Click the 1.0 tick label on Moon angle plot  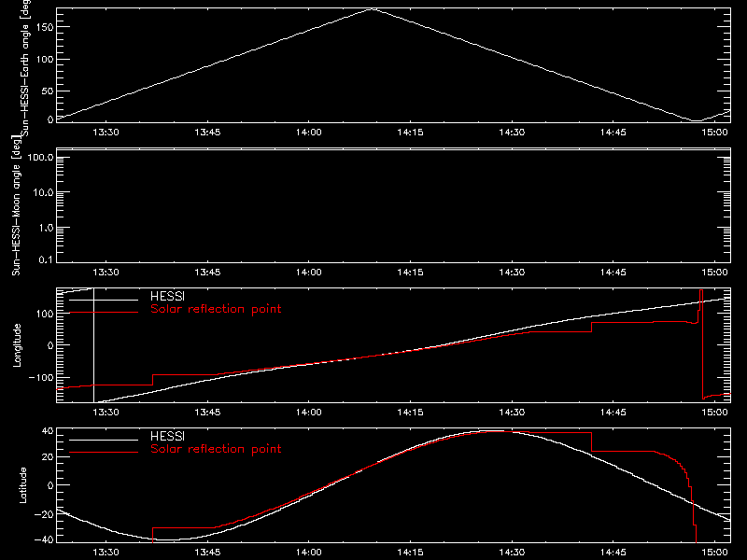pyautogui.click(x=46, y=228)
